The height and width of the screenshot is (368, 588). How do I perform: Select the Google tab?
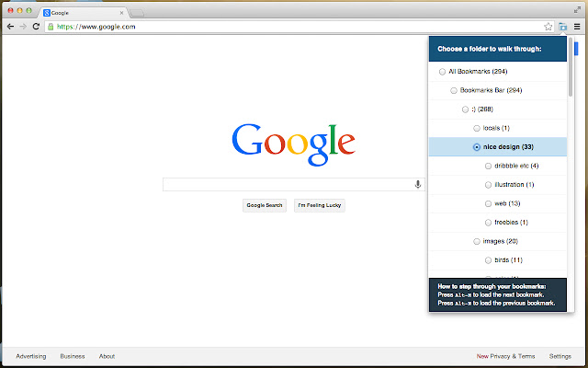[x=83, y=13]
